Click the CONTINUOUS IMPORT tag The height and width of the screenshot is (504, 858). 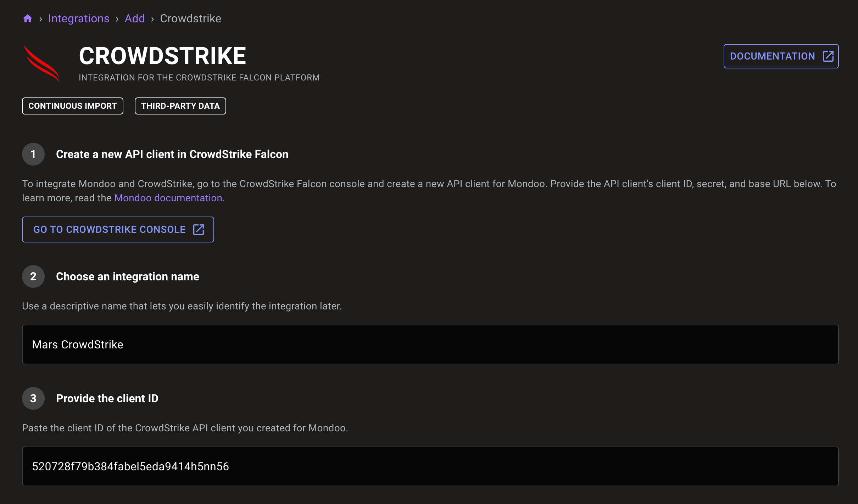73,106
